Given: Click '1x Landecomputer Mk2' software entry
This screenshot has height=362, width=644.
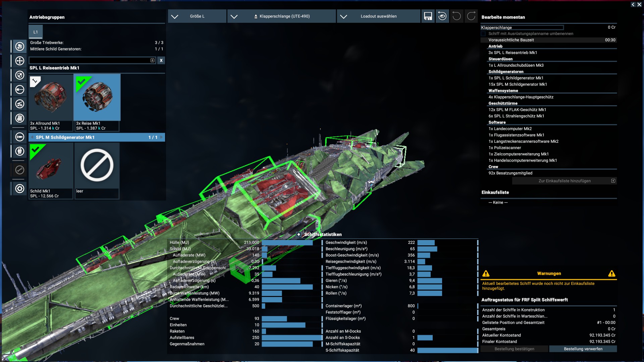Looking at the screenshot, I should tap(510, 129).
